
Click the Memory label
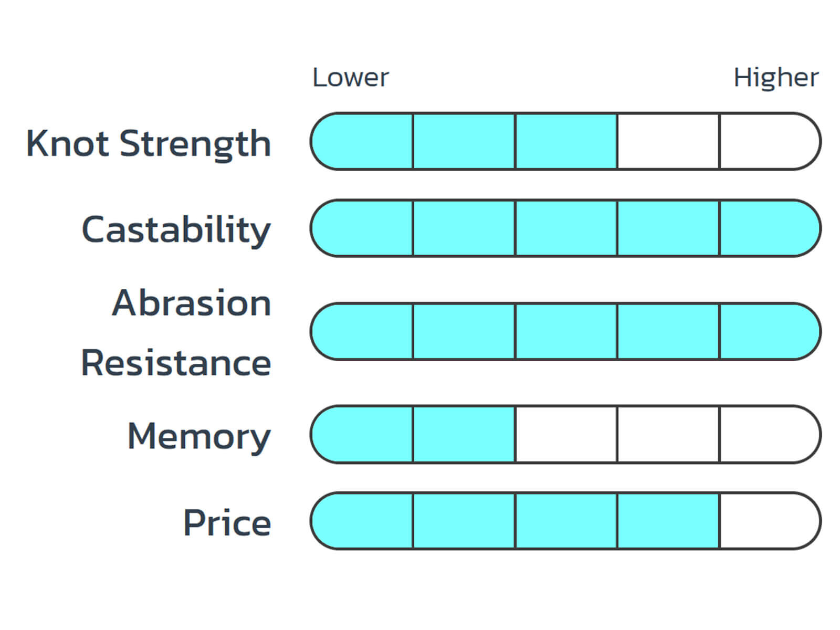[199, 437]
